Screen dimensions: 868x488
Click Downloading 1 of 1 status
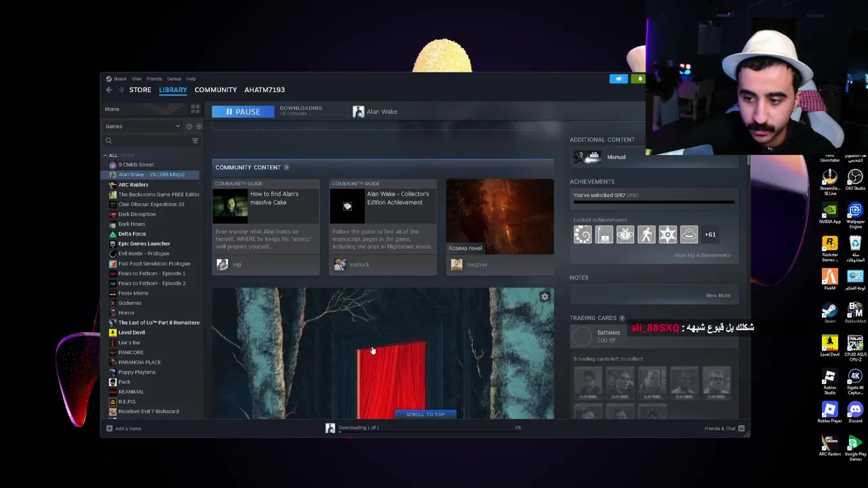pyautogui.click(x=359, y=428)
